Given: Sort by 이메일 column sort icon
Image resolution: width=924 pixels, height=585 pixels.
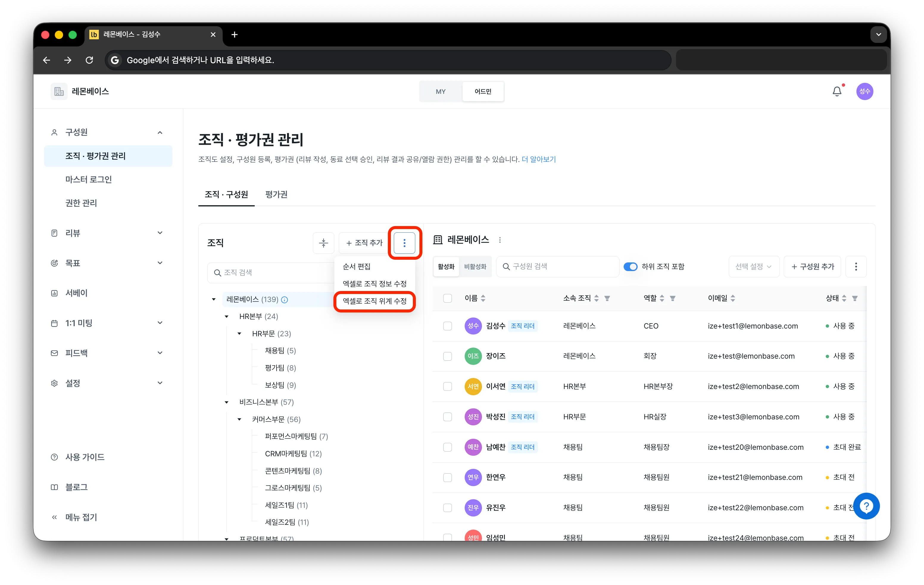Looking at the screenshot, I should click(x=733, y=298).
